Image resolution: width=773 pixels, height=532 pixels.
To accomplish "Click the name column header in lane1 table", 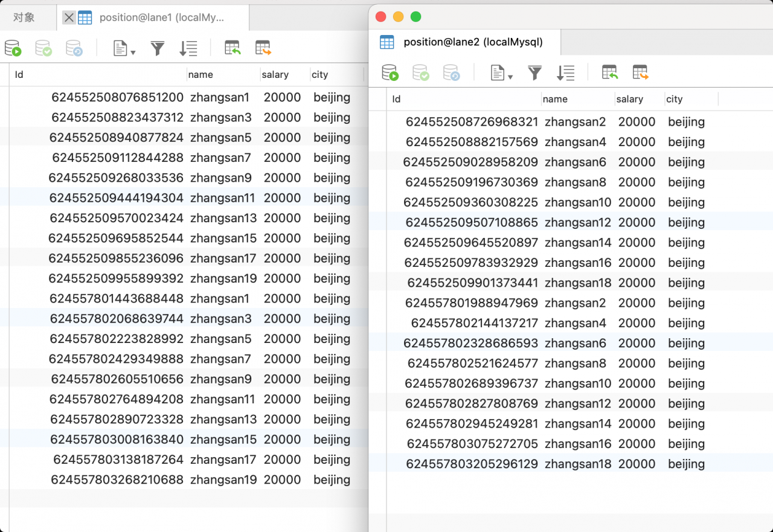I will [200, 75].
